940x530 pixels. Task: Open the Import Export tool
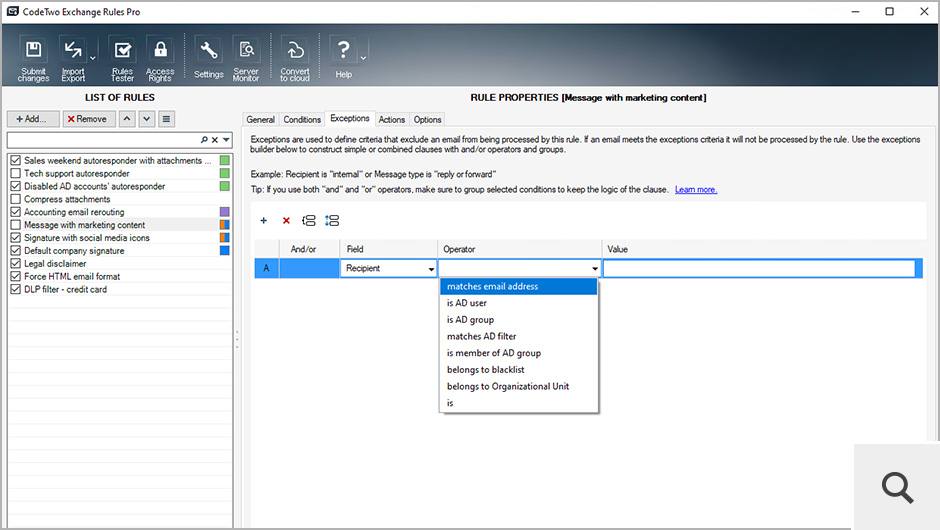(73, 59)
